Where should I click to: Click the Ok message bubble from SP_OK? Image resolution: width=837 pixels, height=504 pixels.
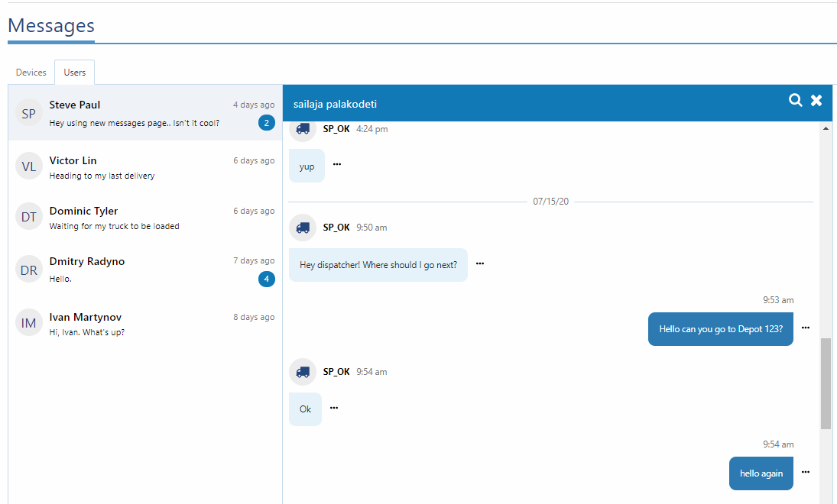click(x=305, y=409)
